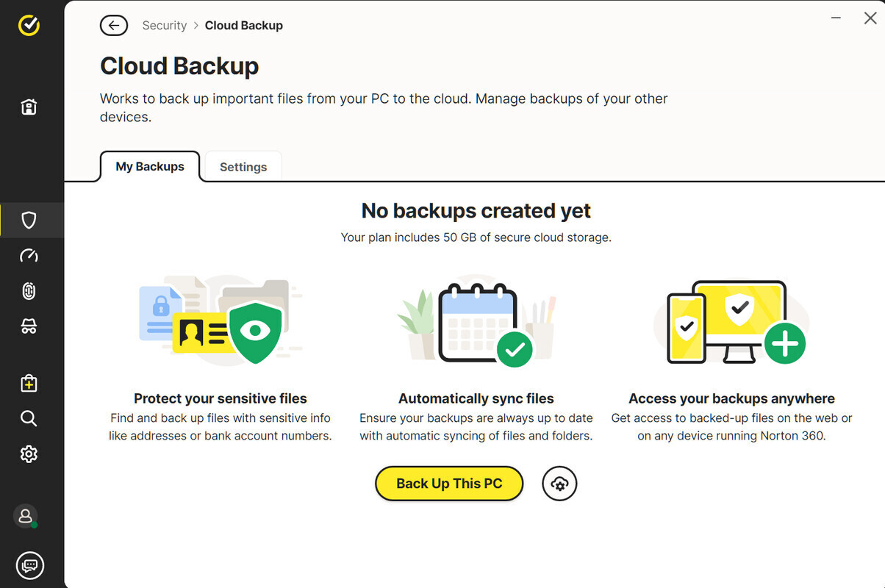Open the Performance speedometer section
The height and width of the screenshot is (588, 885).
[29, 256]
